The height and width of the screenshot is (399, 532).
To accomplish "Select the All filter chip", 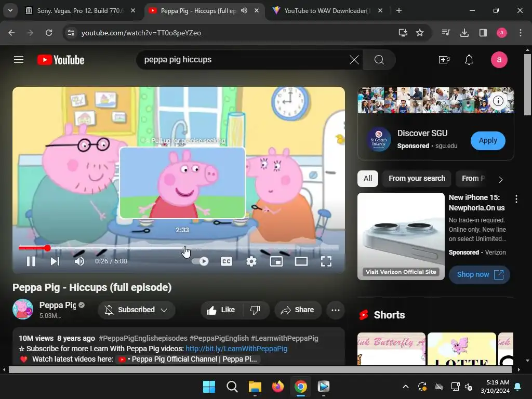I will pyautogui.click(x=368, y=179).
